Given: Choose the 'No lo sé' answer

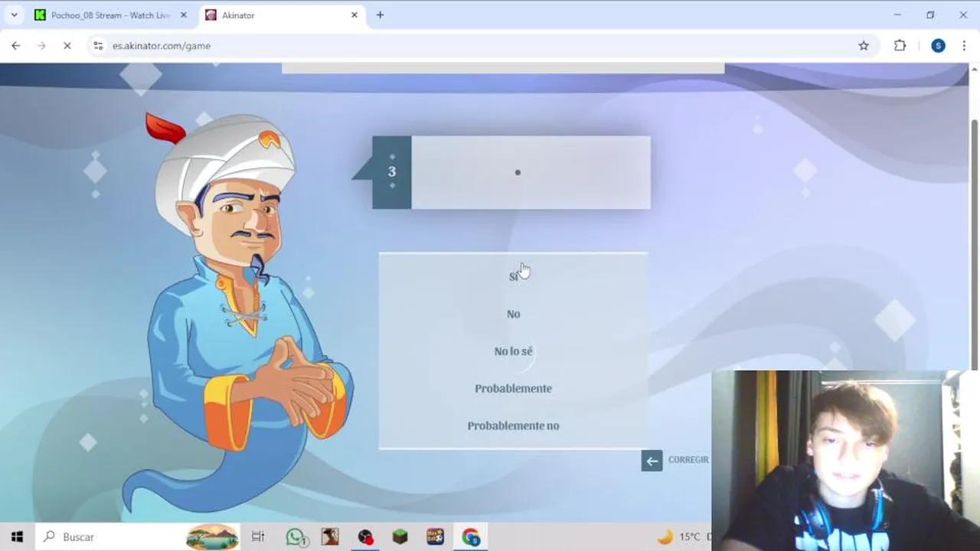Looking at the screenshot, I should pos(513,351).
